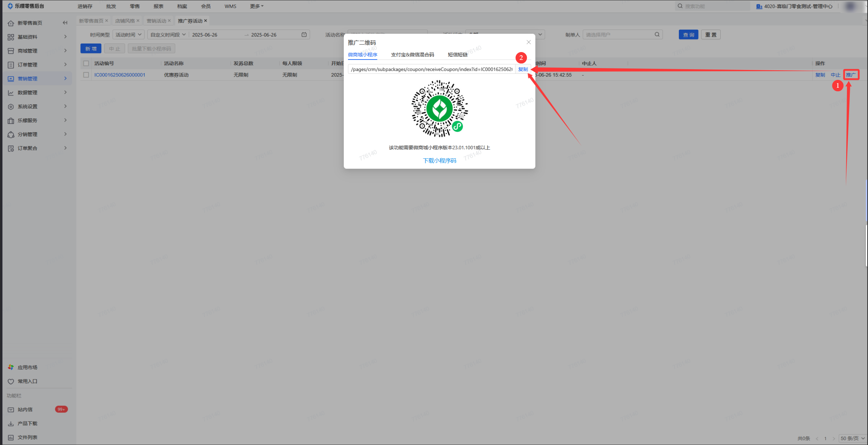Screen dimensions: 868x445
Task: Click the 订单聚合 icon
Action: click(11, 148)
